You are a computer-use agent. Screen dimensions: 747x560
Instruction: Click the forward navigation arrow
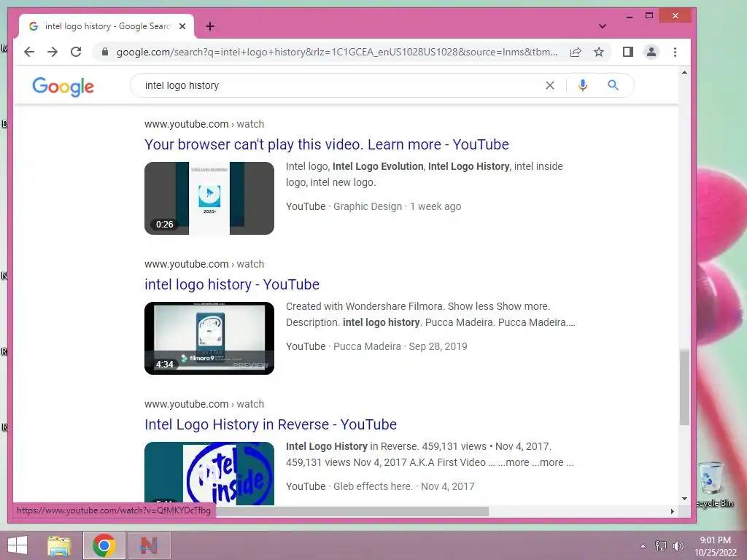[53, 52]
